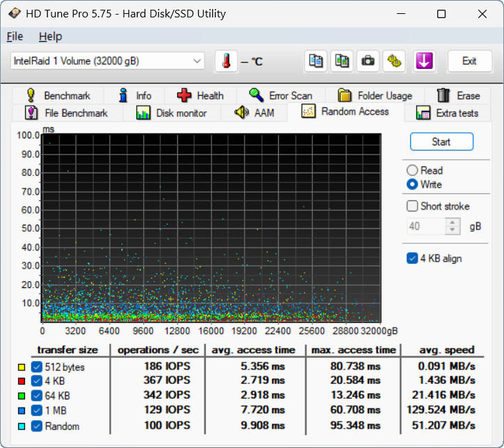
Task: Click the red 4 KB color swatch
Action: pos(22,381)
